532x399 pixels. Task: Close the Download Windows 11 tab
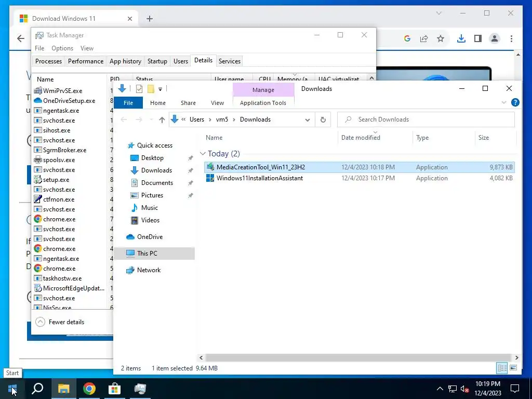coord(129,19)
